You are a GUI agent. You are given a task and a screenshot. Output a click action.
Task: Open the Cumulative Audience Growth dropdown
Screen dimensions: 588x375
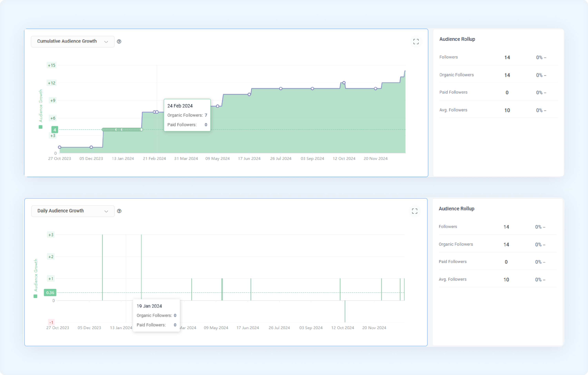pyautogui.click(x=73, y=41)
